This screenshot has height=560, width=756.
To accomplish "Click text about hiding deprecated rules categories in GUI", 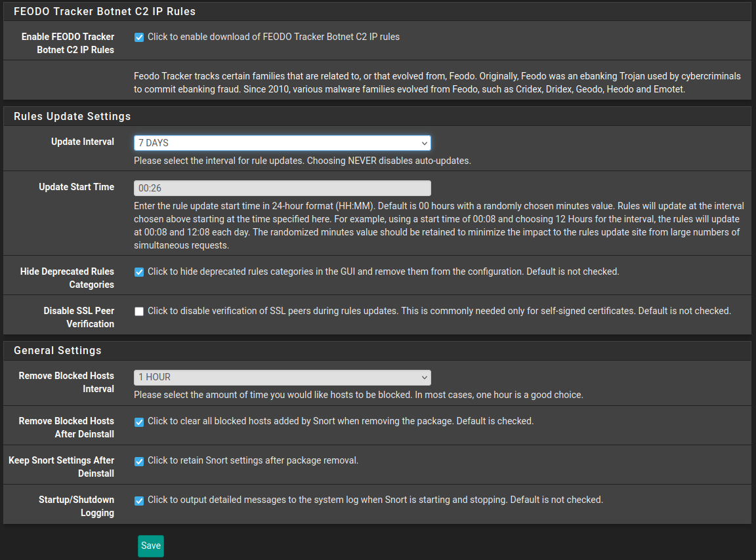I will point(383,272).
